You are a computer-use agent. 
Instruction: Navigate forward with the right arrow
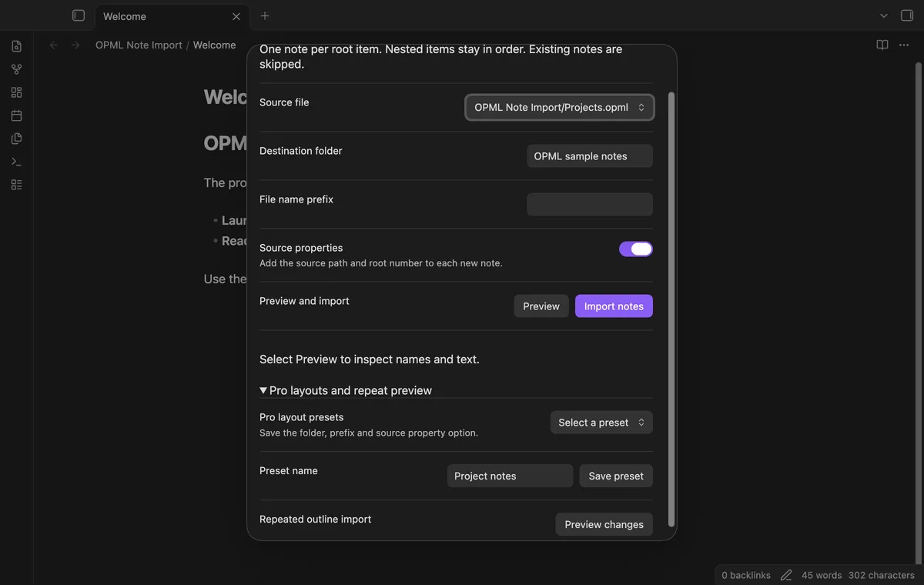tap(75, 45)
